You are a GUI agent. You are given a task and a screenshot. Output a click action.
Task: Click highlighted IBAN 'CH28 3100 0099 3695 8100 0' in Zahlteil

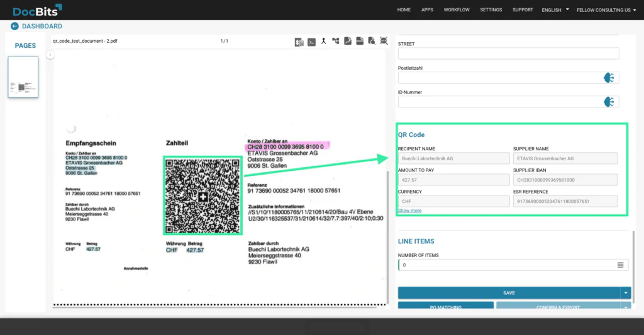(x=286, y=146)
